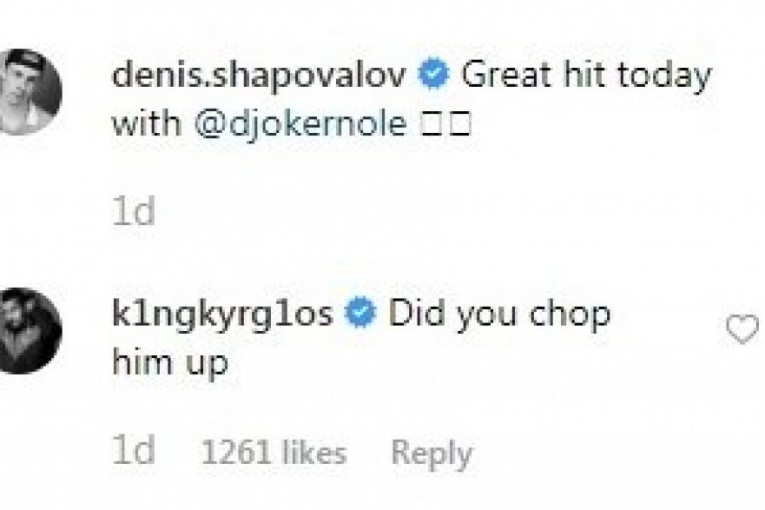Open the k1ngkyrg1os profile picture

27,331
